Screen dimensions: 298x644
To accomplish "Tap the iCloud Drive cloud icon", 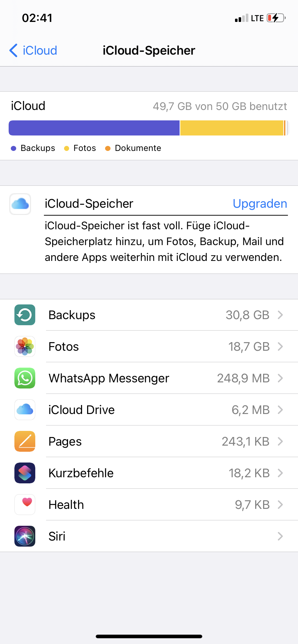I will [x=25, y=410].
